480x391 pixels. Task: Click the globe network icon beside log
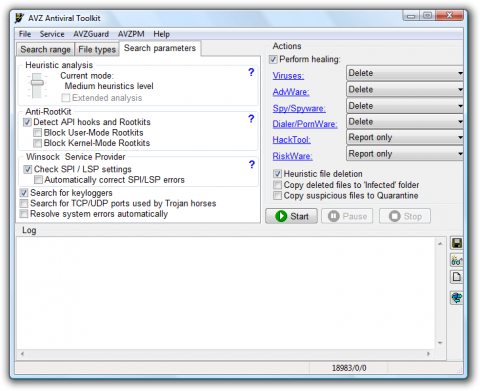pos(456,297)
